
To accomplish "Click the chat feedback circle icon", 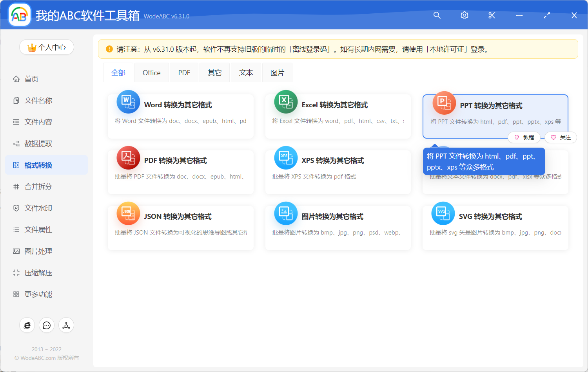I will pos(47,325).
